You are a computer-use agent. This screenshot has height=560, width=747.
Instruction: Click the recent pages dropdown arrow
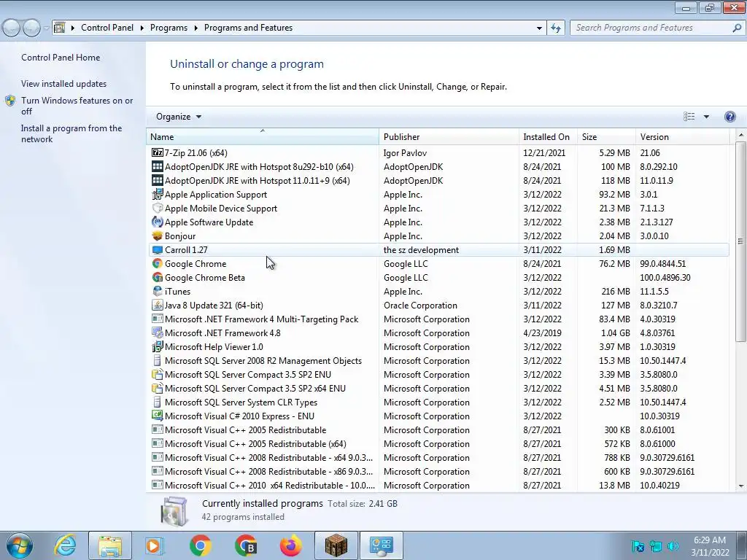click(46, 28)
